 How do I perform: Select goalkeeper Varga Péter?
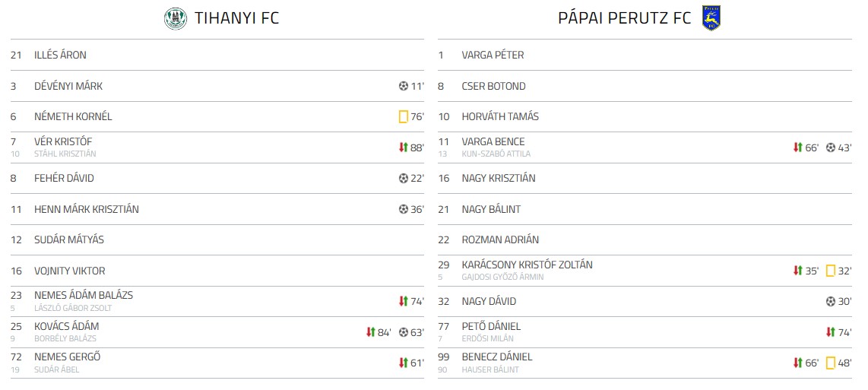(493, 55)
